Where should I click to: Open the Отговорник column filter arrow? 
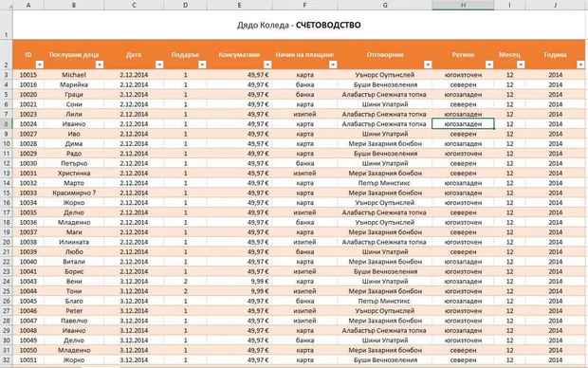pos(428,64)
